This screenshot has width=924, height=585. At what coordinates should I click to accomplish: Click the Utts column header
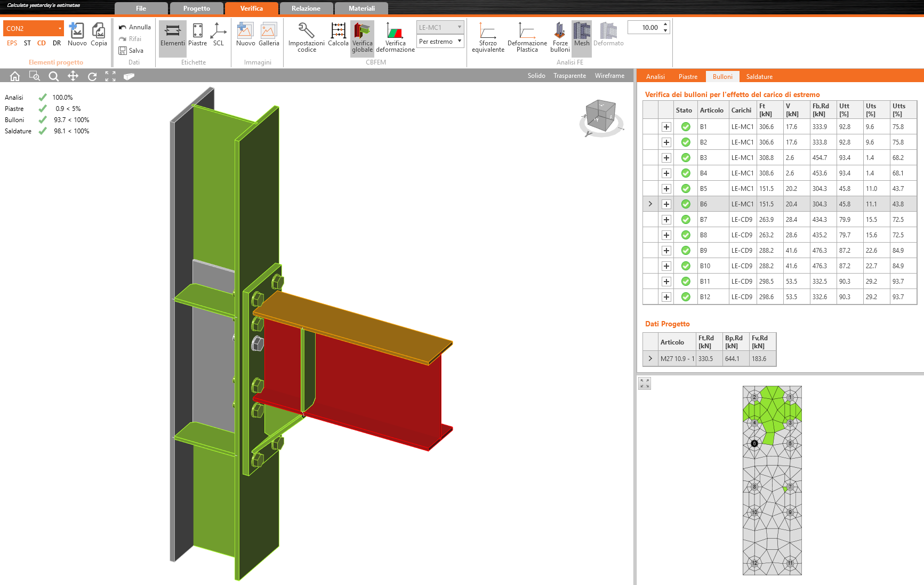coord(903,110)
